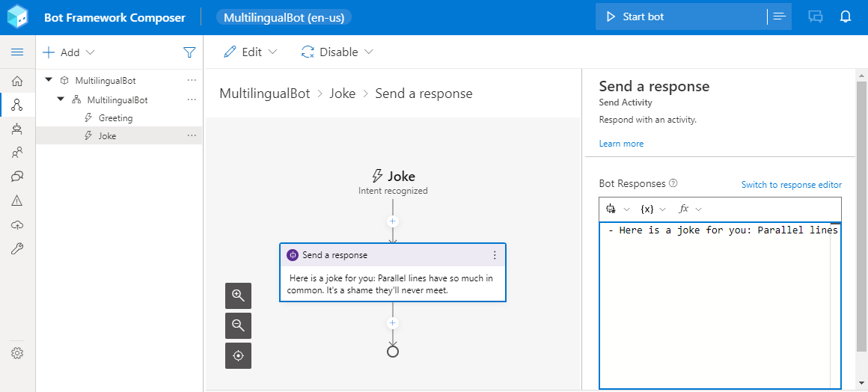Screen dimensions: 868x392
Task: Expand the Disable dropdown
Action: click(x=337, y=52)
